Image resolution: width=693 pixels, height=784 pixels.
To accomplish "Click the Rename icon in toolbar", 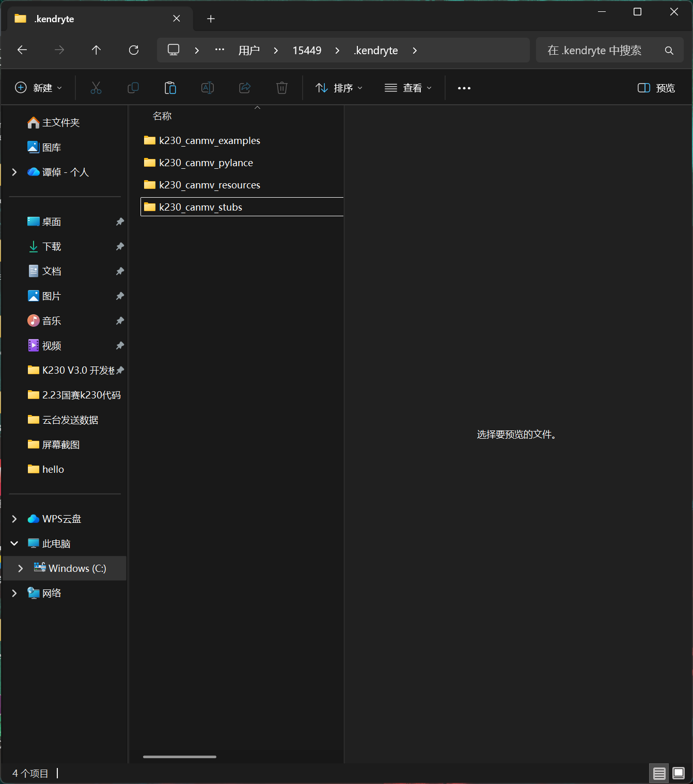I will [x=208, y=88].
